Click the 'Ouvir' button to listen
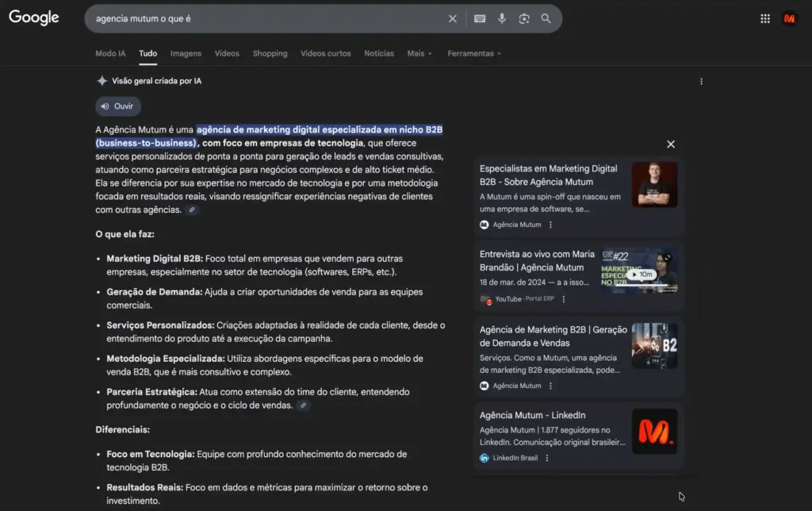Viewport: 812px width, 511px height. tap(117, 106)
